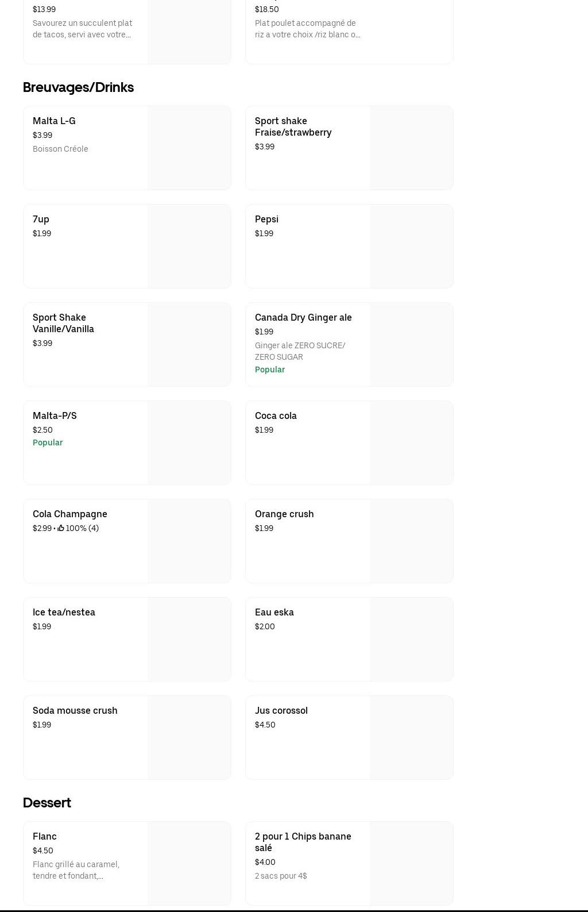Open the Malta L-G drink item
The width and height of the screenshot is (588, 912).
pyautogui.click(x=54, y=121)
